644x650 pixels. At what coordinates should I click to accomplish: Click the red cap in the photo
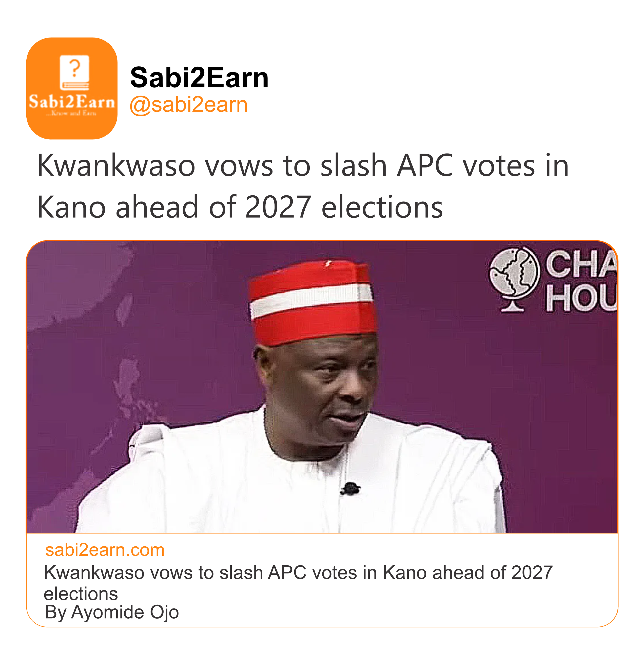(313, 303)
